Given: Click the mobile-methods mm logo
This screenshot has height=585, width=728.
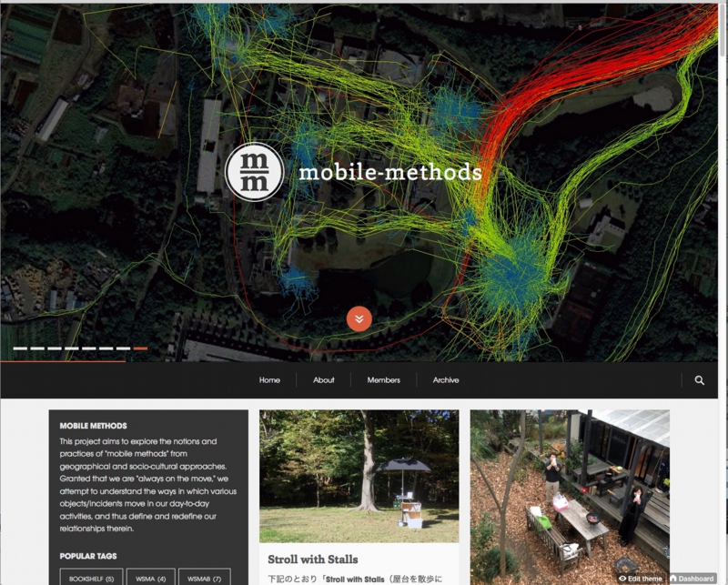Looking at the screenshot, I should pyautogui.click(x=254, y=172).
